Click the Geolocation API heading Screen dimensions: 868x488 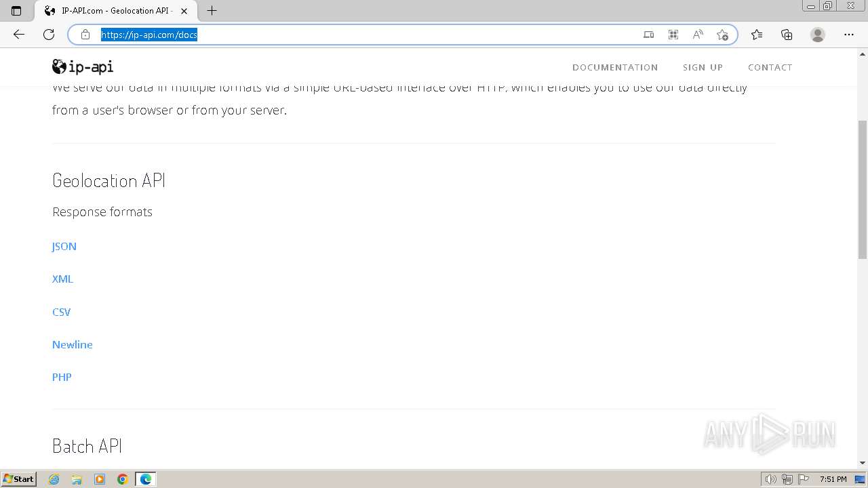tap(108, 180)
